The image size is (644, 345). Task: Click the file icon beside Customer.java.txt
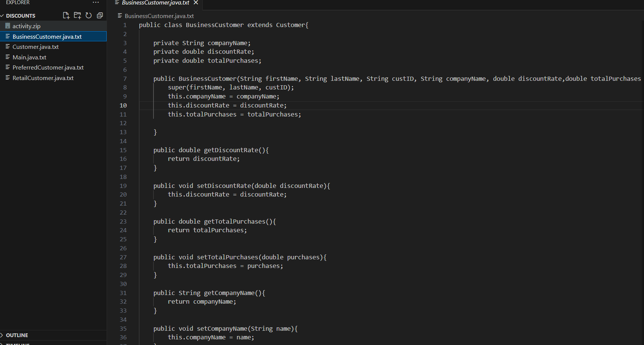(8, 47)
